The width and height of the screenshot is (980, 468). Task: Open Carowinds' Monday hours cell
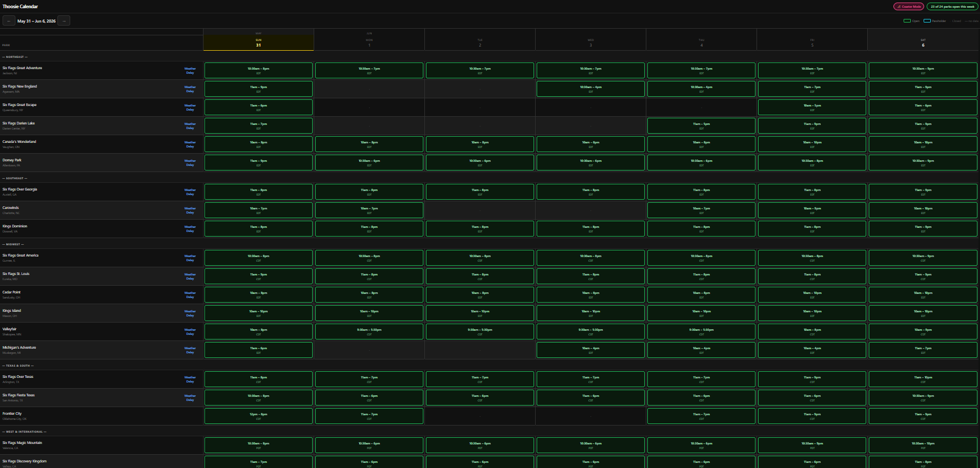(x=369, y=210)
